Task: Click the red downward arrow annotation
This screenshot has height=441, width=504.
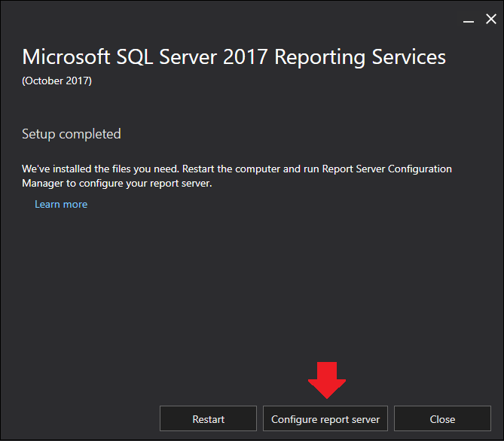Action: point(327,380)
